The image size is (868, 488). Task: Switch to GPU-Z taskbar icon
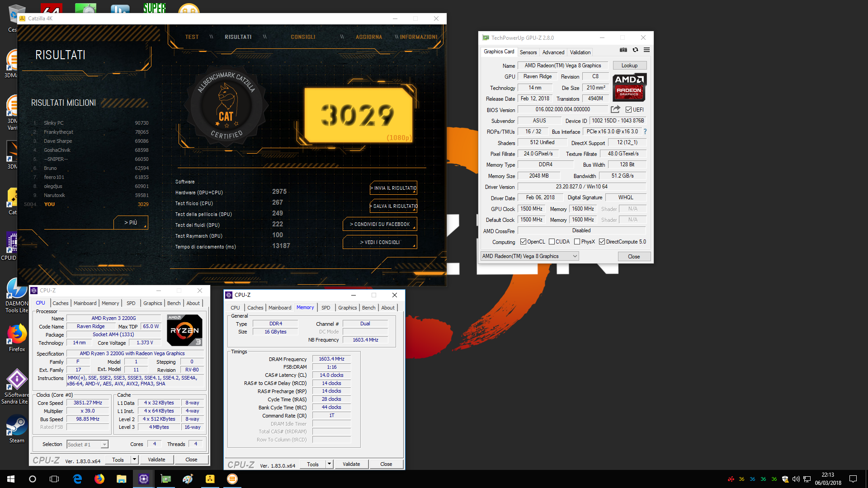pos(166,479)
